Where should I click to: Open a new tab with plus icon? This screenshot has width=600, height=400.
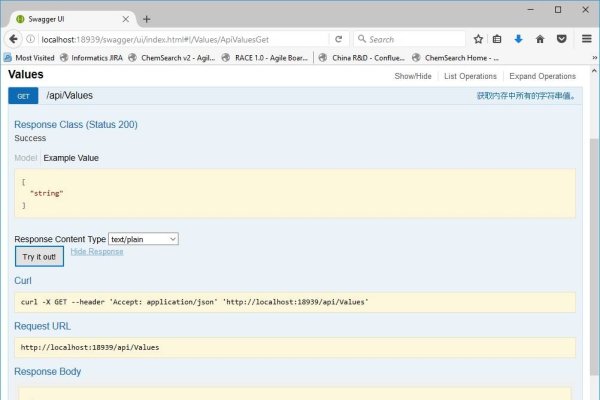point(147,19)
